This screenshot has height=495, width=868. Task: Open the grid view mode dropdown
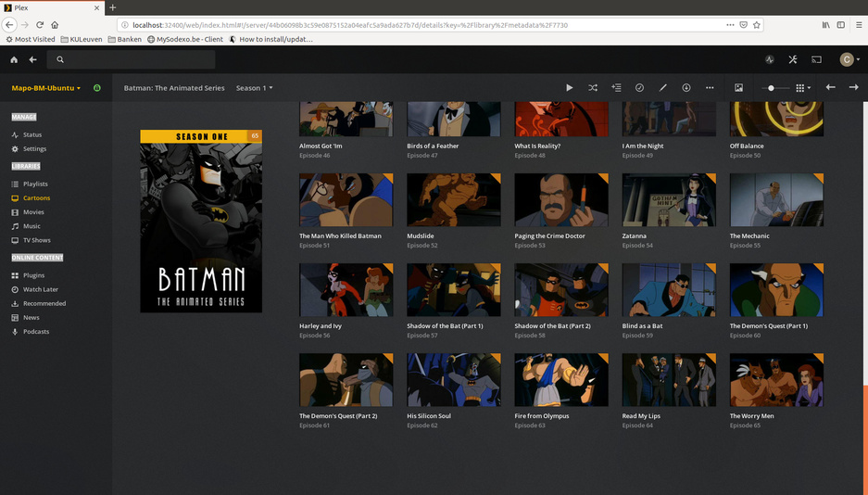(802, 88)
